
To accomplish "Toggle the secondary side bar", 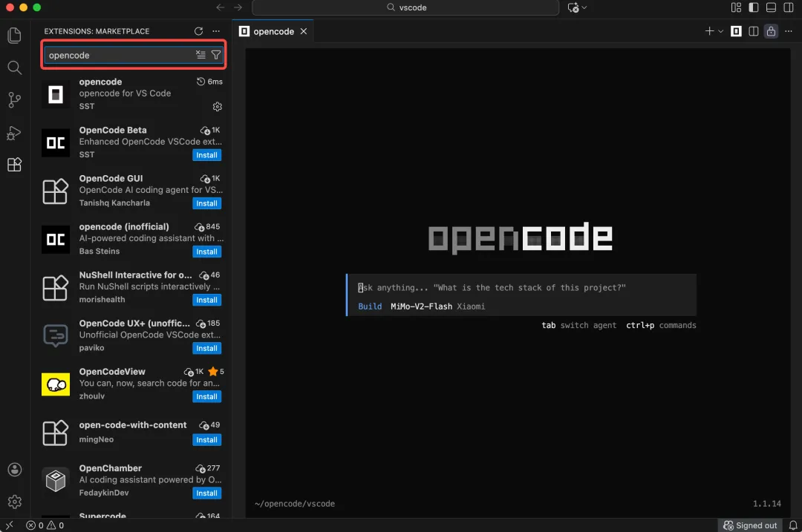I will tap(788, 7).
